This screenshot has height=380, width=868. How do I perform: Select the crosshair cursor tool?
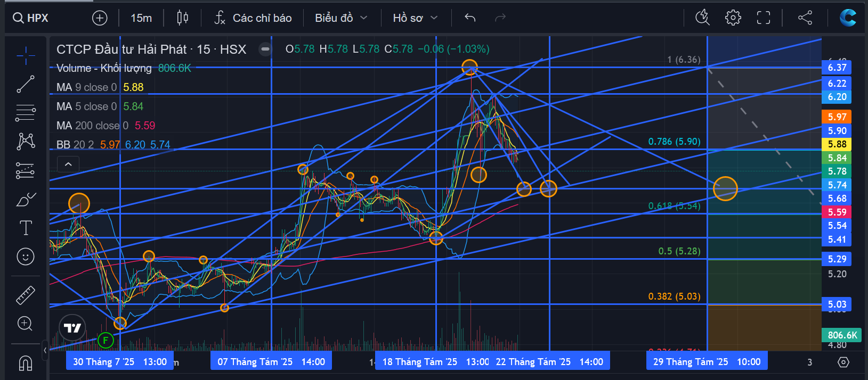(26, 55)
